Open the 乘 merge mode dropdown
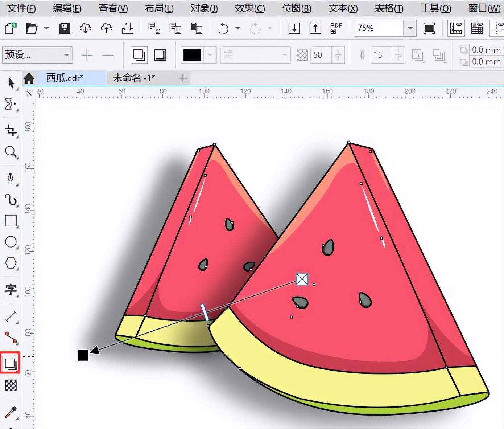 [x=255, y=55]
